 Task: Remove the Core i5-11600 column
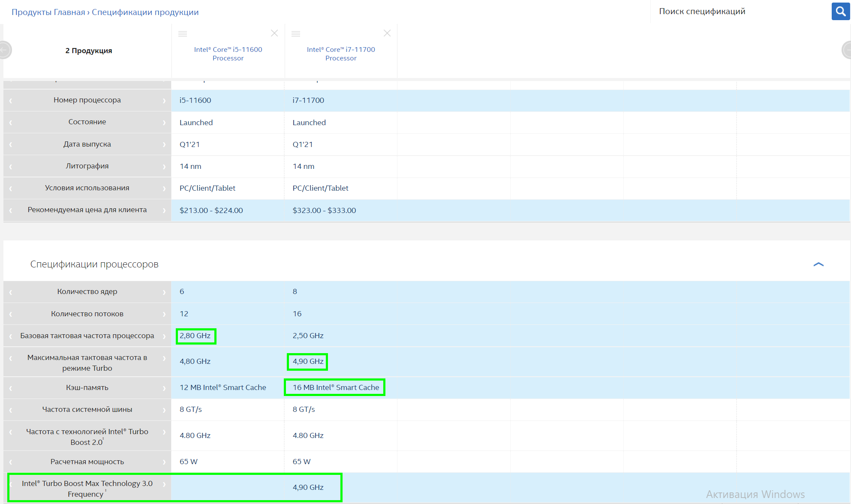coord(274,33)
